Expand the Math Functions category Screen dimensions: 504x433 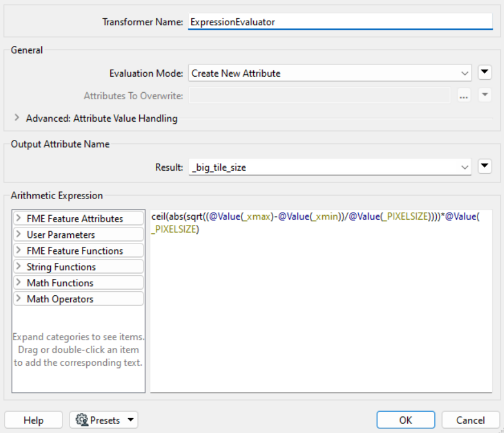point(17,282)
